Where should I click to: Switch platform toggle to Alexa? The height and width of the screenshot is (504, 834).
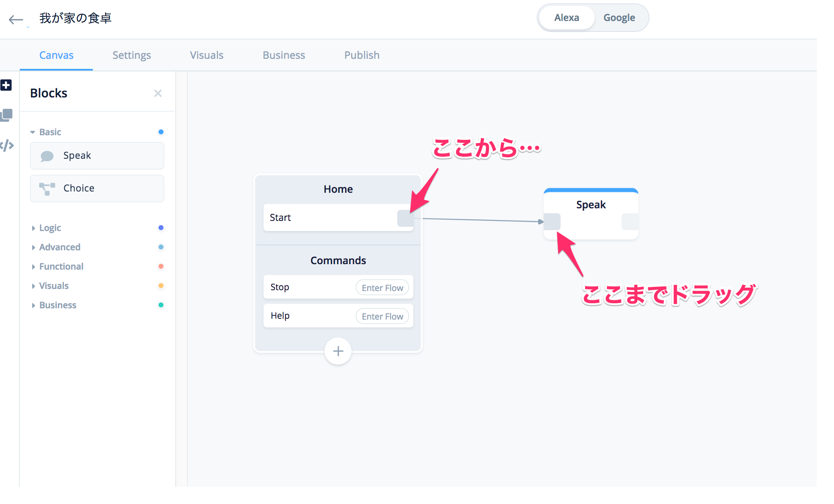click(x=566, y=18)
